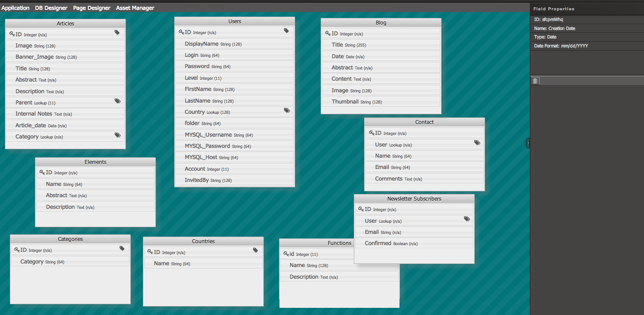This screenshot has width=644, height=315.
Task: Click the key icon in Categories table
Action: pos(17,250)
